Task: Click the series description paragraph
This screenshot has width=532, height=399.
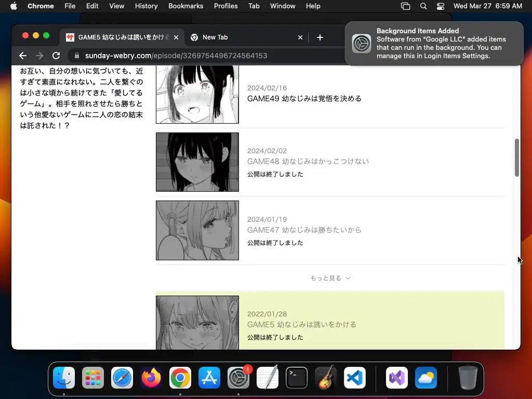Action: click(x=82, y=98)
